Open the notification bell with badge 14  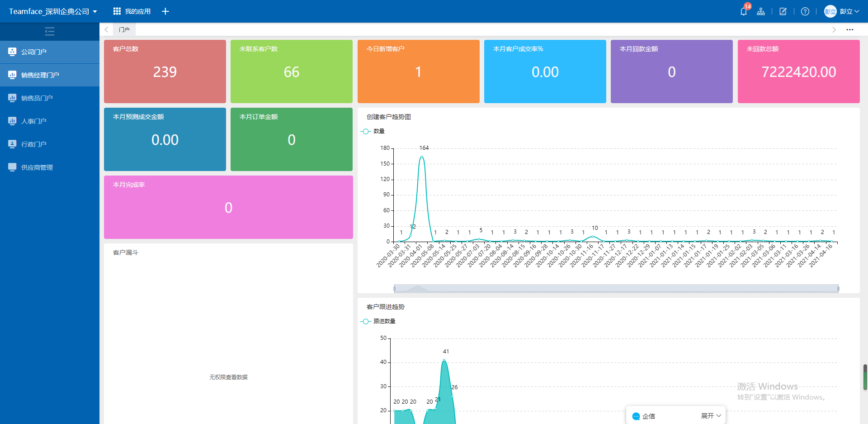click(x=744, y=11)
